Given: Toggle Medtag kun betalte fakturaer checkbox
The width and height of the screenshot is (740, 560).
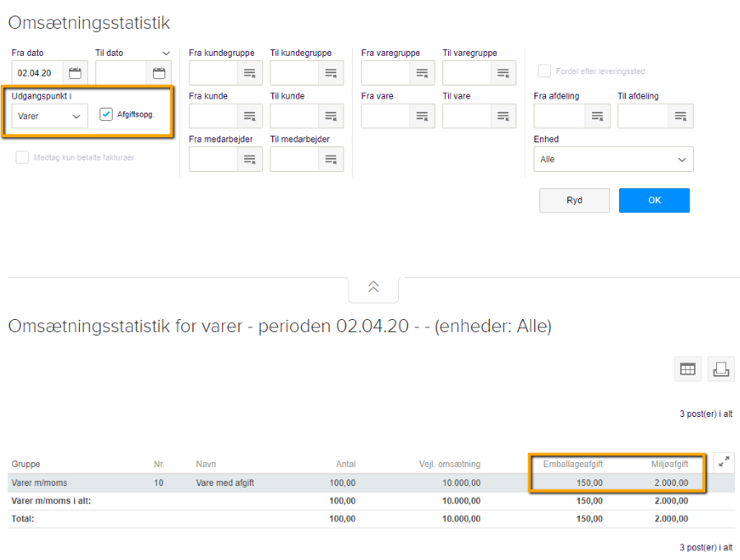Looking at the screenshot, I should pos(22,157).
